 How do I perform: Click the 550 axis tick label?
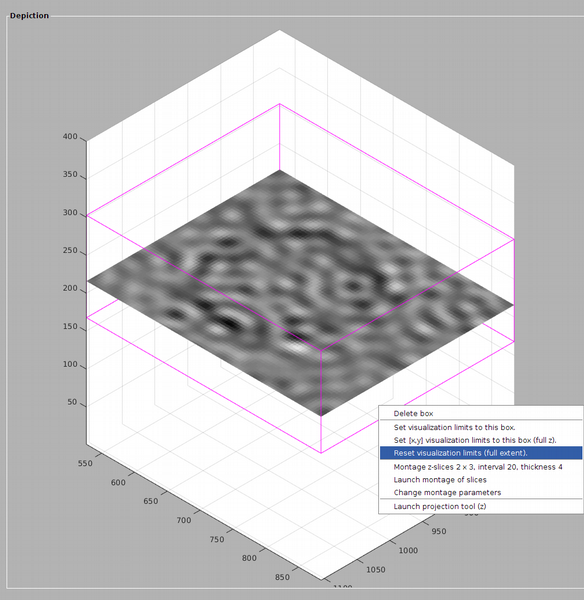[85, 463]
